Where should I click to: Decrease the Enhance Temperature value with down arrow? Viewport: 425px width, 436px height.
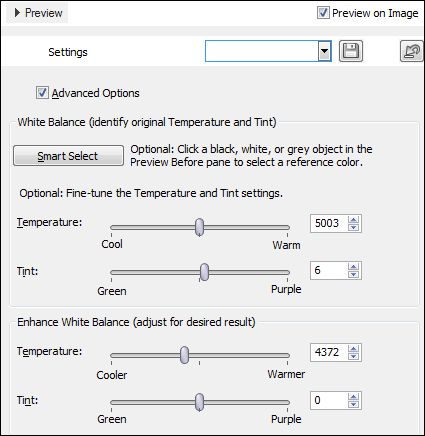(353, 356)
